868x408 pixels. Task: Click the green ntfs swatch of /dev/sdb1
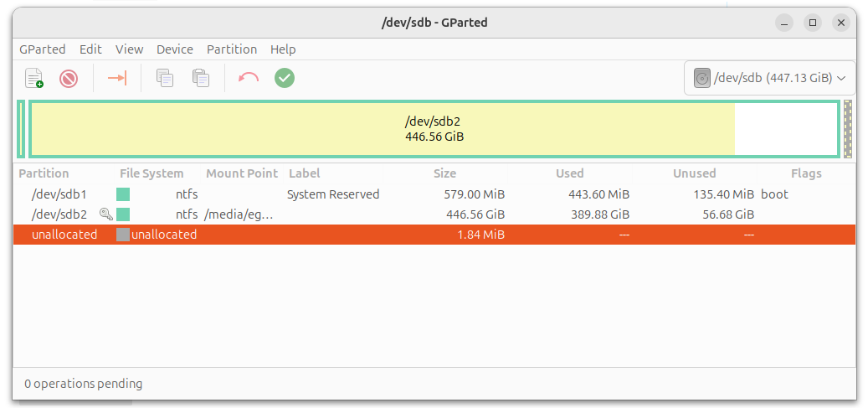point(123,194)
